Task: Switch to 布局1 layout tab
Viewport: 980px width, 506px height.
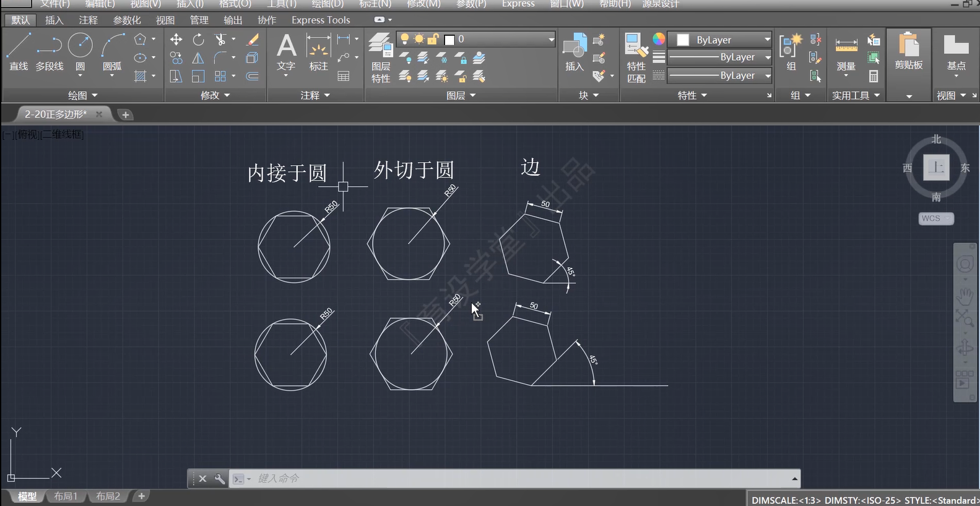Action: coord(66,496)
